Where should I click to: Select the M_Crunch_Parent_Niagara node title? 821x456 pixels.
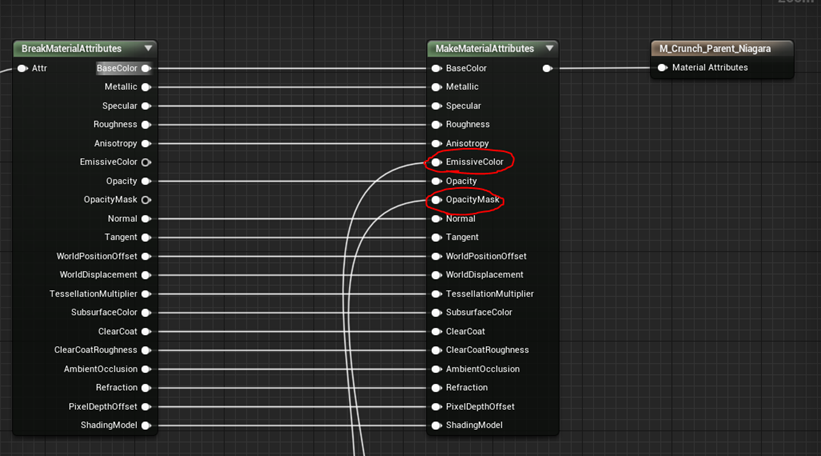click(715, 49)
